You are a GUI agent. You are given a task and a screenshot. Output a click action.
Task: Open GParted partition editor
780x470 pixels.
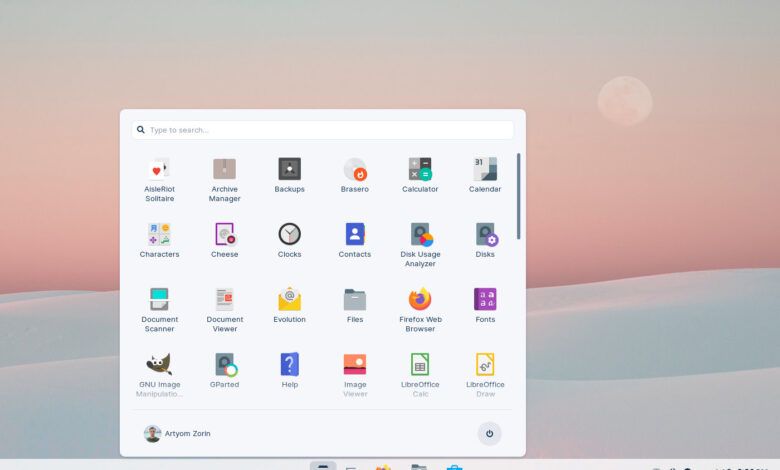[224, 371]
